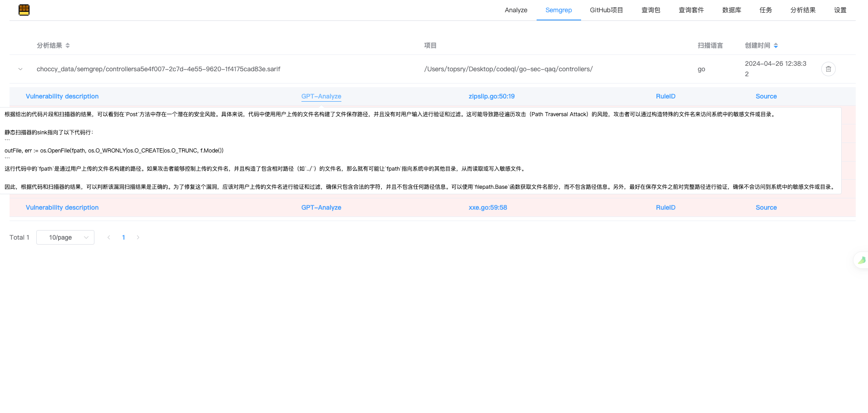Open 查询套件 menu item
Image resolution: width=868 pixels, height=413 pixels.
tap(691, 10)
